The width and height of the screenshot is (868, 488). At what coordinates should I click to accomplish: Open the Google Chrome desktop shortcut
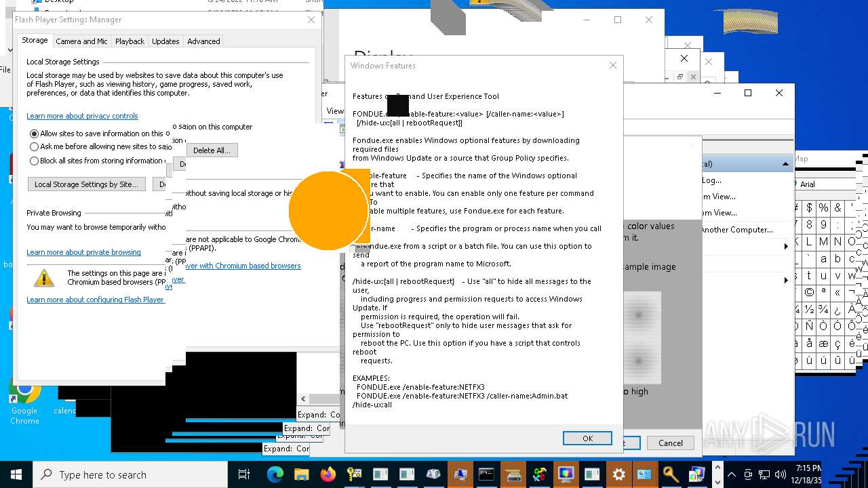[x=24, y=403]
